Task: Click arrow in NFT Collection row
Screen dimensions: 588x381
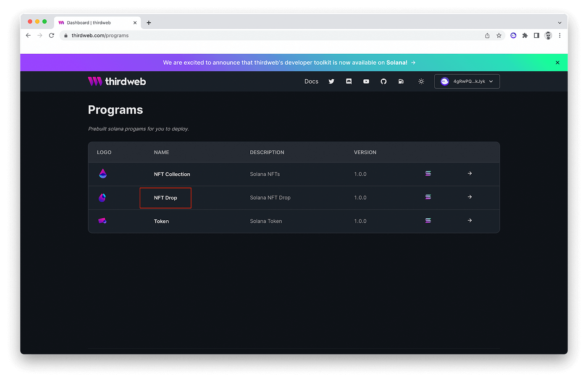Action: [x=470, y=173]
